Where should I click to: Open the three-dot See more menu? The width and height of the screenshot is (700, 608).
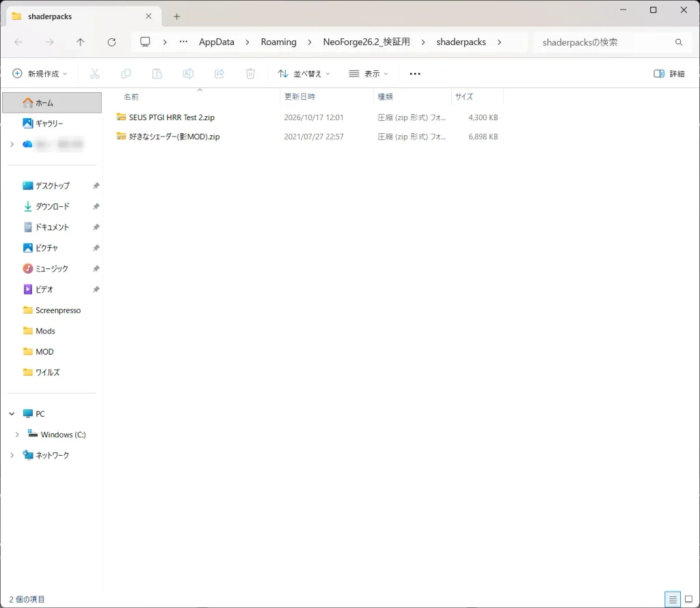(415, 74)
